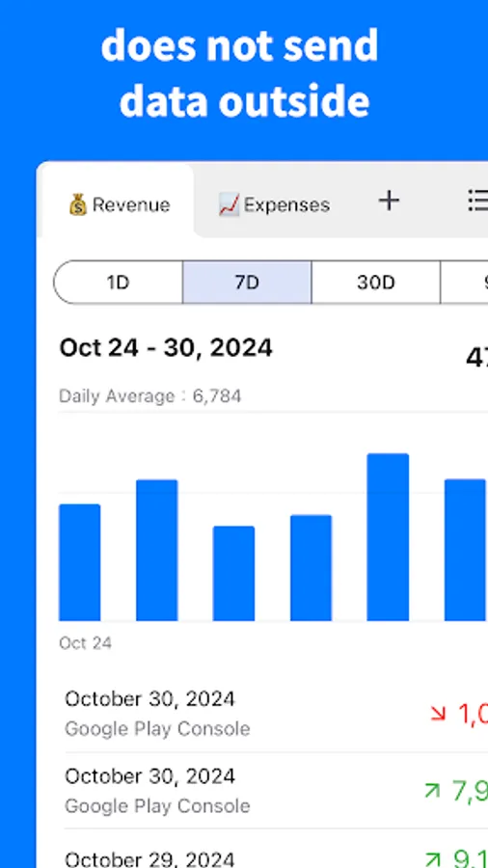This screenshot has width=488, height=868.
Task: Open the October 29, 2024 entry
Action: coord(276,849)
